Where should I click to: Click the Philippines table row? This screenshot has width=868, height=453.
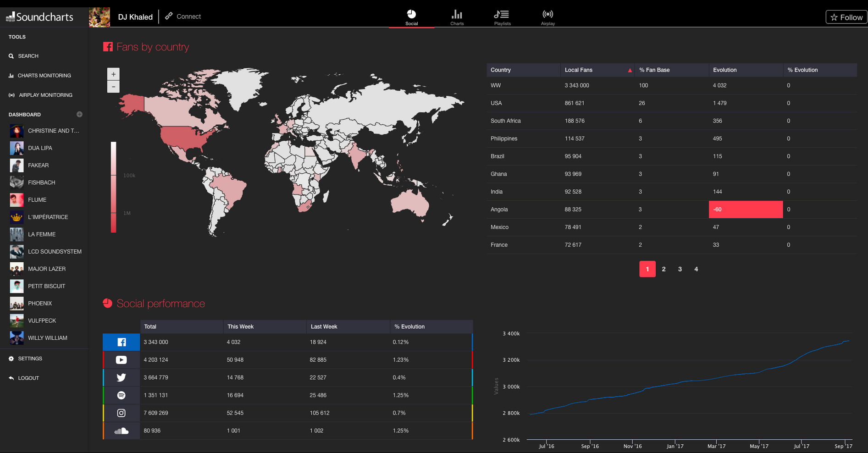(671, 138)
